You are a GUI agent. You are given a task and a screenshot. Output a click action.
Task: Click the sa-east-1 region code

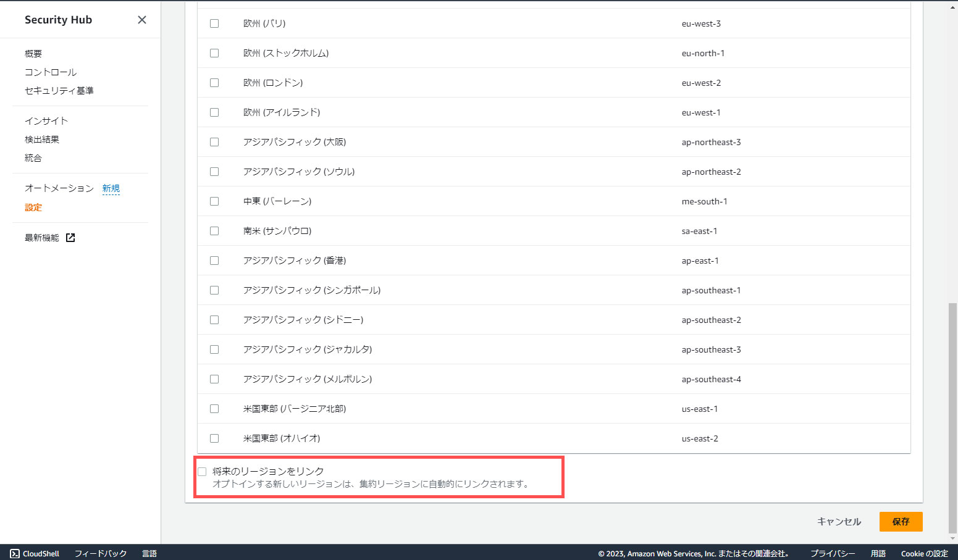[x=700, y=231]
